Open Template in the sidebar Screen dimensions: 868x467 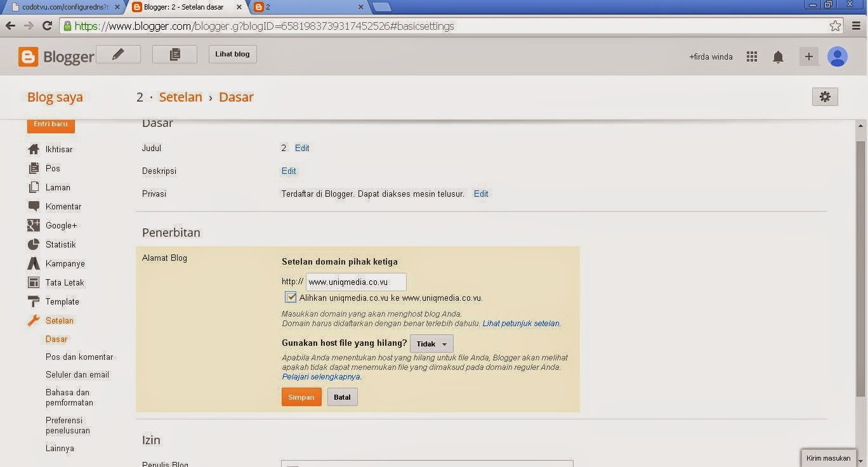tap(62, 301)
